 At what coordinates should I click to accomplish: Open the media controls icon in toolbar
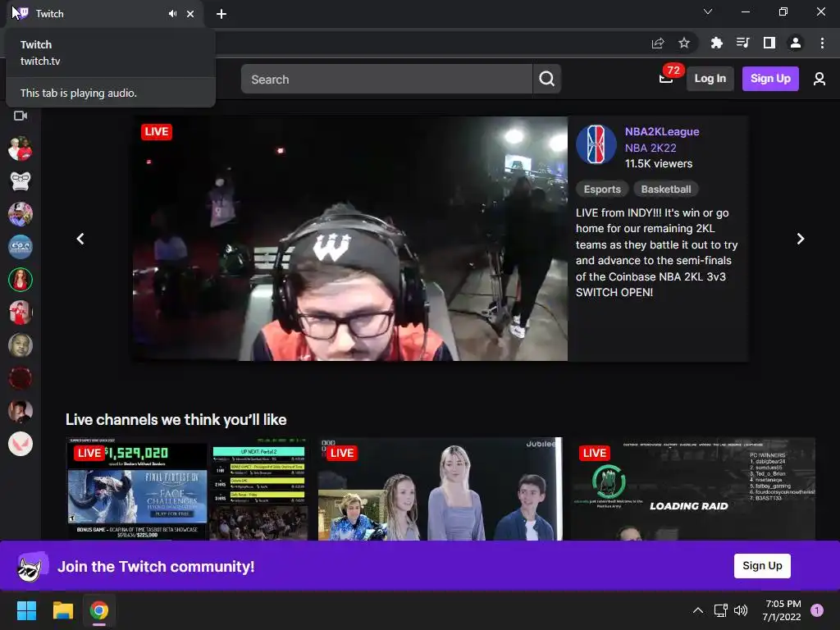tap(742, 43)
